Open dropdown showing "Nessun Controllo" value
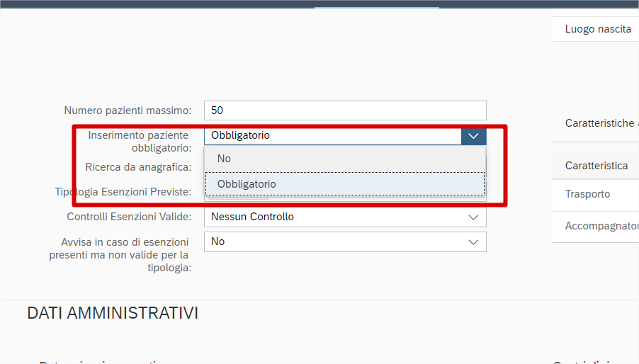 (332, 217)
